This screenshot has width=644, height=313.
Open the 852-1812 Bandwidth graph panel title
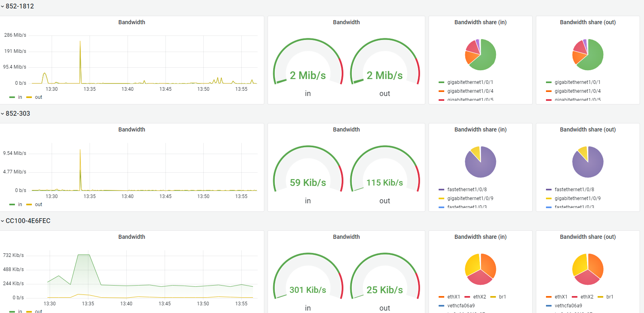coord(132,22)
